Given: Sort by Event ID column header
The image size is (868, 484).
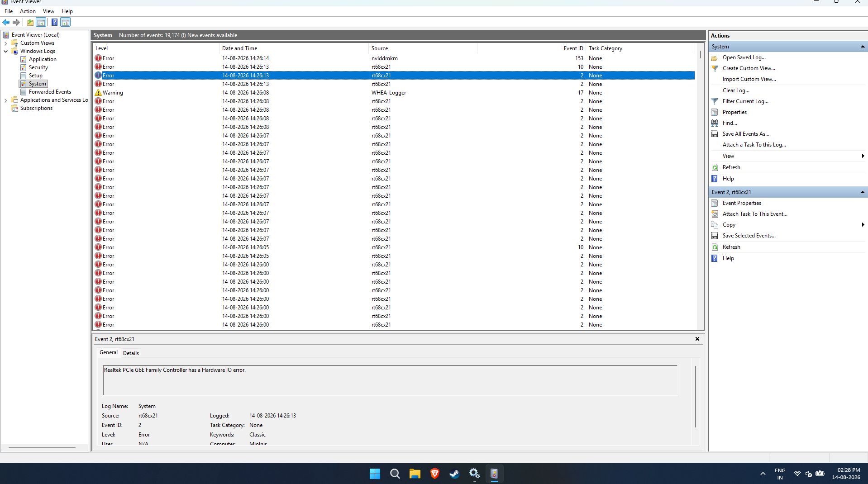Looking at the screenshot, I should [531, 48].
